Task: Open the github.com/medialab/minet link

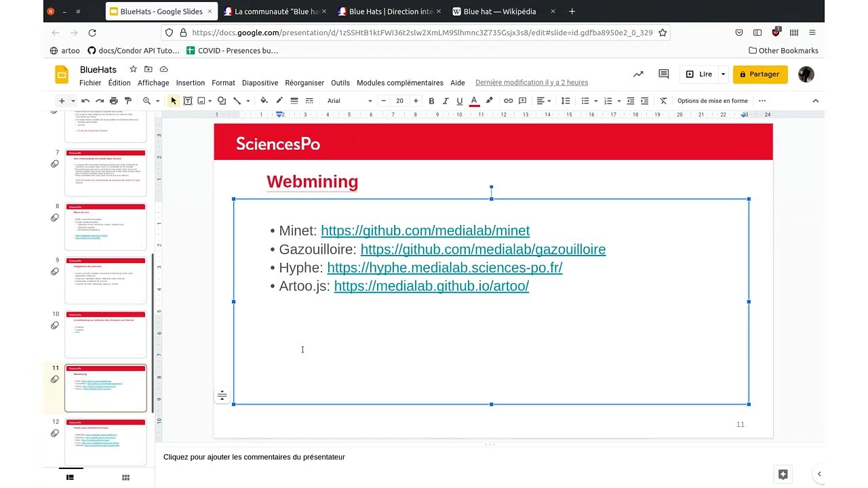Action: pyautogui.click(x=425, y=231)
